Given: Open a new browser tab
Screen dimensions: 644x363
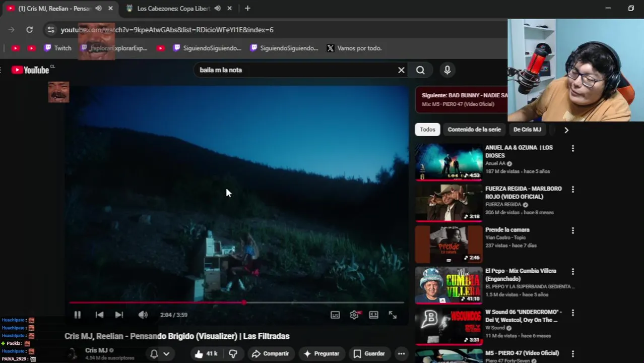Looking at the screenshot, I should point(247,9).
